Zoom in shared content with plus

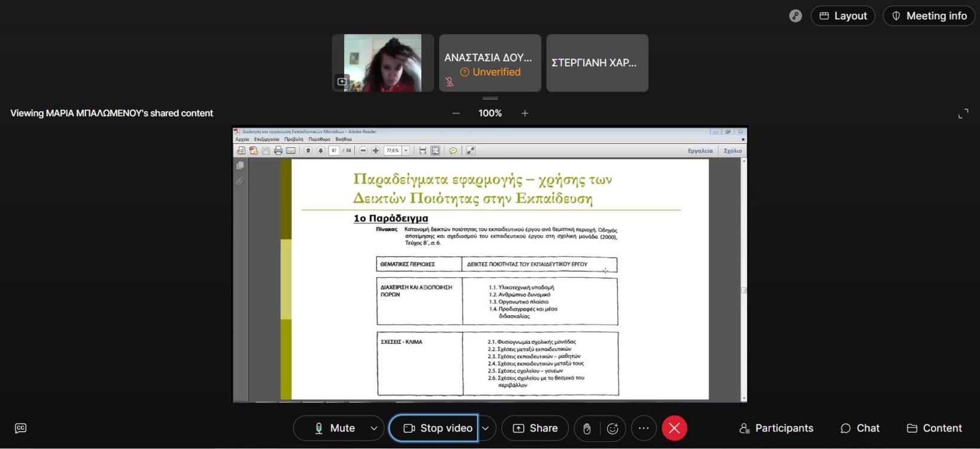(525, 113)
